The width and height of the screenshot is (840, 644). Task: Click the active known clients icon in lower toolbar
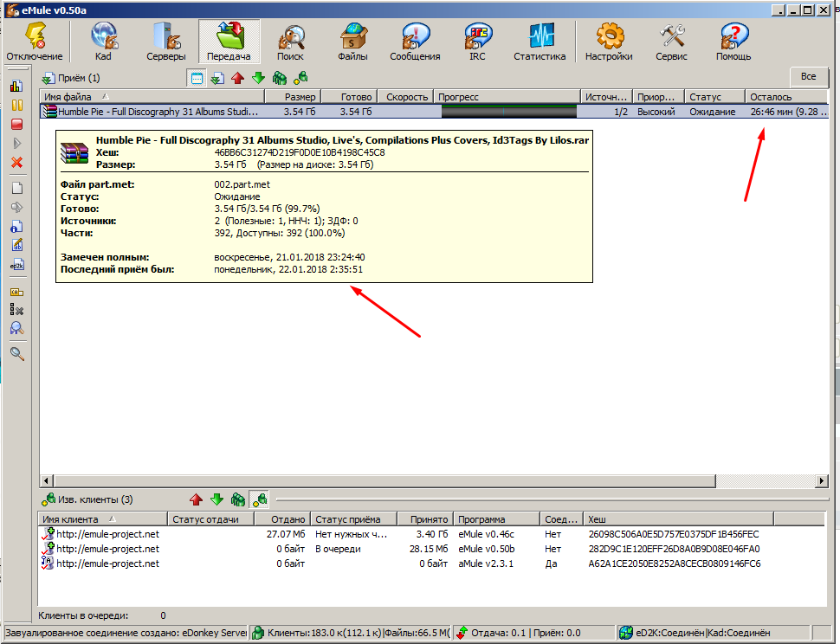click(x=259, y=500)
